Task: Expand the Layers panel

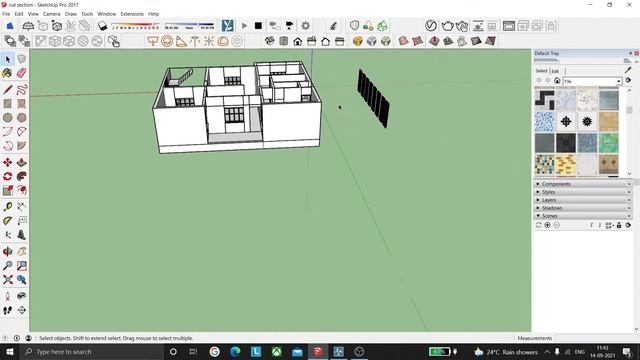Action: point(583,200)
